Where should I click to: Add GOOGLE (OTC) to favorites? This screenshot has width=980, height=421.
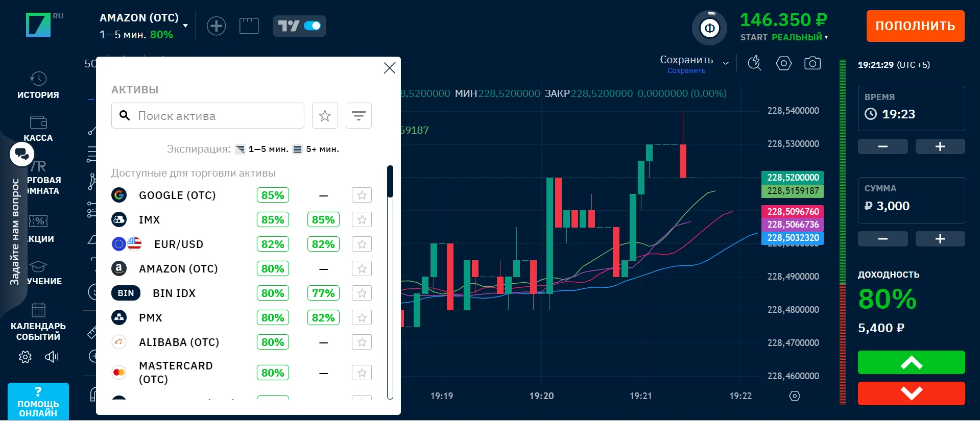tap(362, 195)
